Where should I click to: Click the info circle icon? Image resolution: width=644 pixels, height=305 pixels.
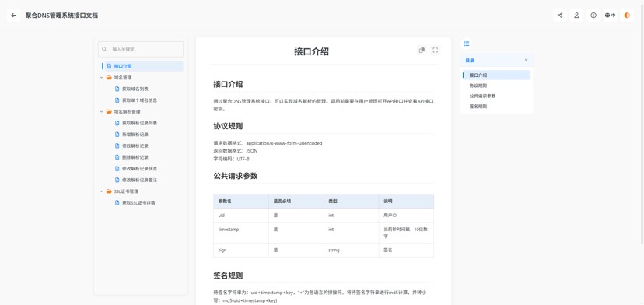pyautogui.click(x=593, y=16)
